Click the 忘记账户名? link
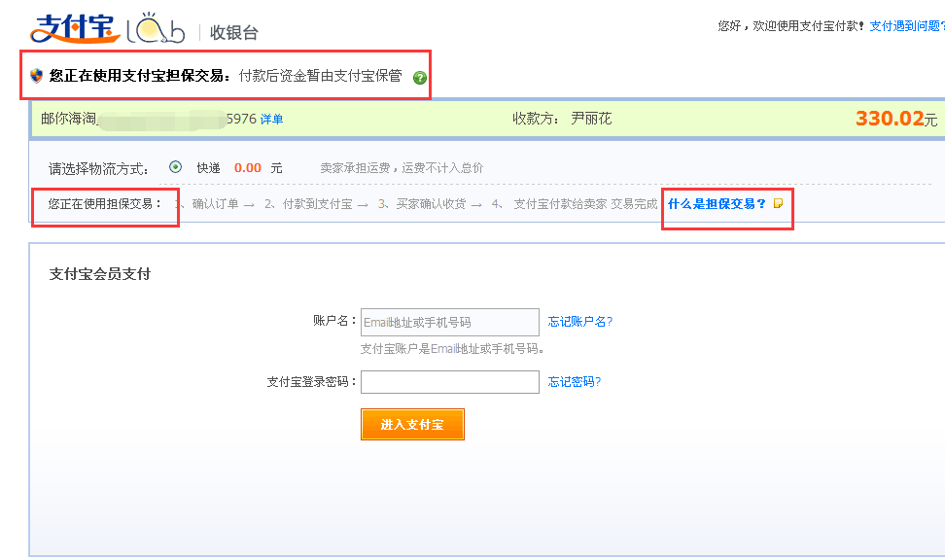Viewport: 945px width, 560px height. [x=579, y=321]
